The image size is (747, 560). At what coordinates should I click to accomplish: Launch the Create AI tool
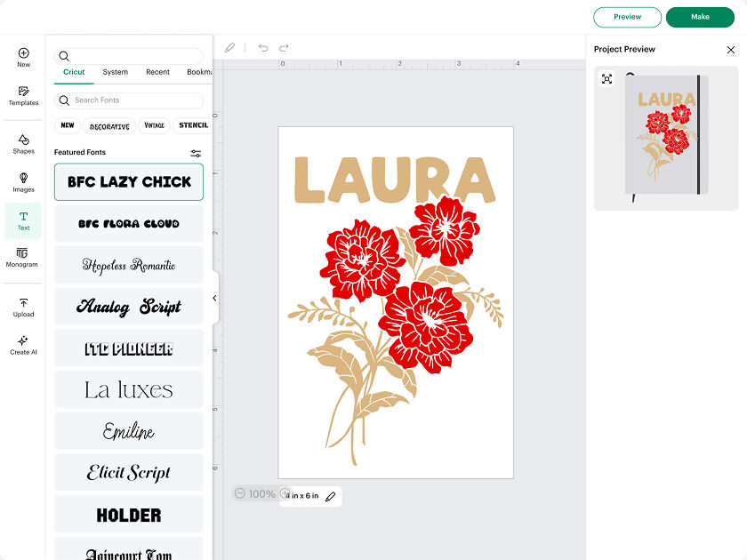click(23, 345)
